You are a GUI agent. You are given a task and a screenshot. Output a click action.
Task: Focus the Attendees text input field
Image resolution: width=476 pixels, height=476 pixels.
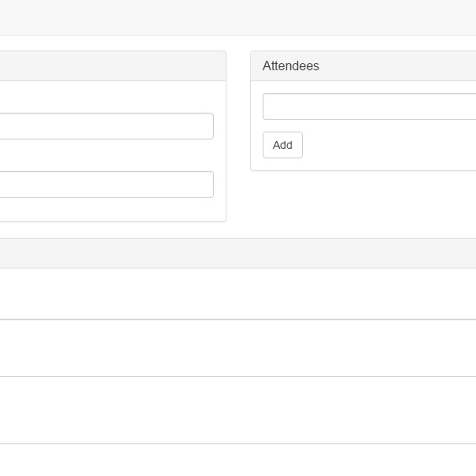coord(369,106)
